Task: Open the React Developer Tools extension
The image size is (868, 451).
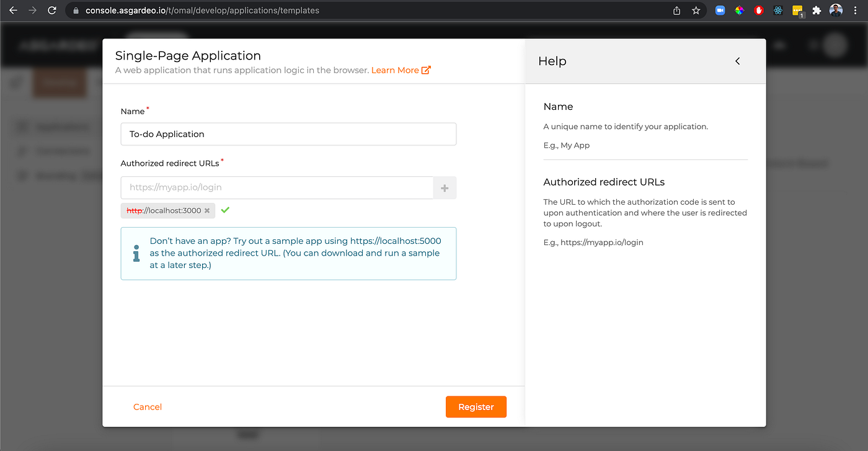Action: 778,10
